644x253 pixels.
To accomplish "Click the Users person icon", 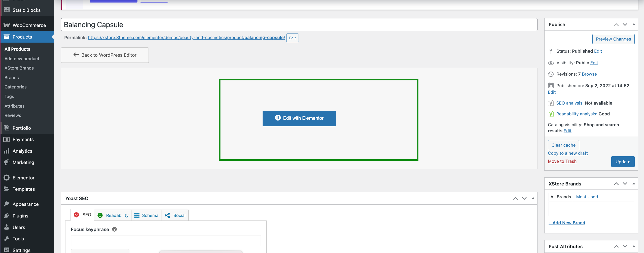I will (x=7, y=227).
